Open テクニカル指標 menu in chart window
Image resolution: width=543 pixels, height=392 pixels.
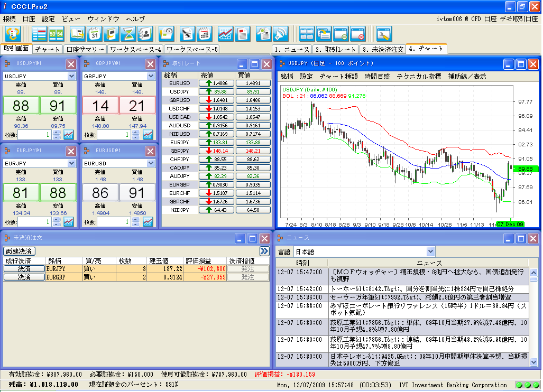(419, 77)
